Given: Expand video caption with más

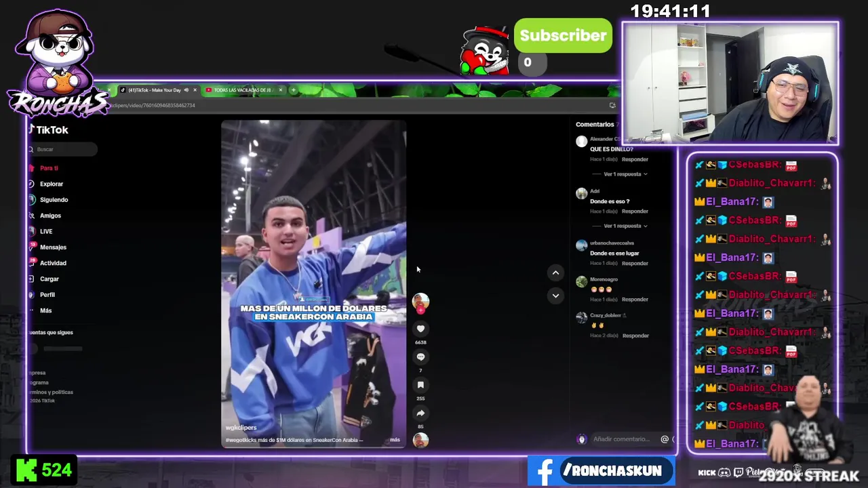Looking at the screenshot, I should (x=395, y=440).
